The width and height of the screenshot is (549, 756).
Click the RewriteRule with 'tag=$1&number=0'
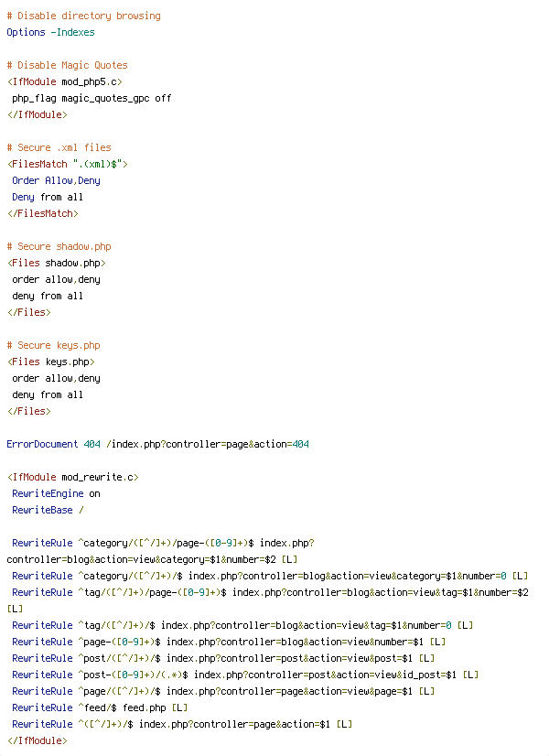[x=242, y=625]
